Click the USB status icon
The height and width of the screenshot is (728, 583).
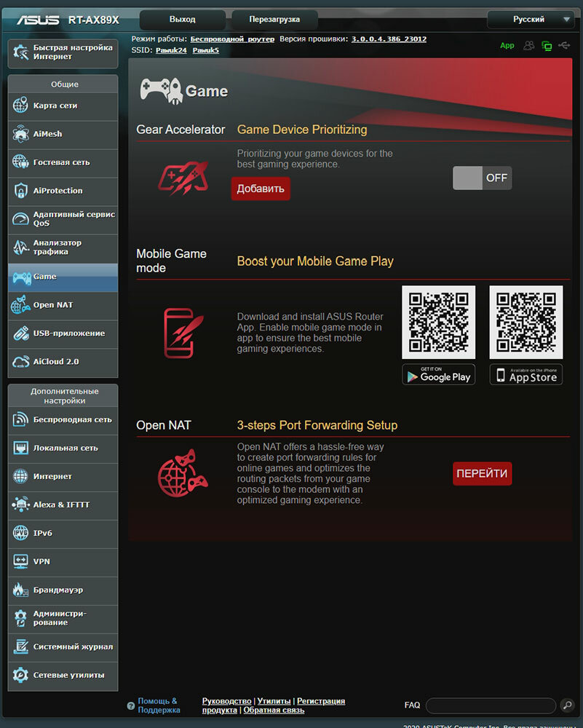[564, 45]
